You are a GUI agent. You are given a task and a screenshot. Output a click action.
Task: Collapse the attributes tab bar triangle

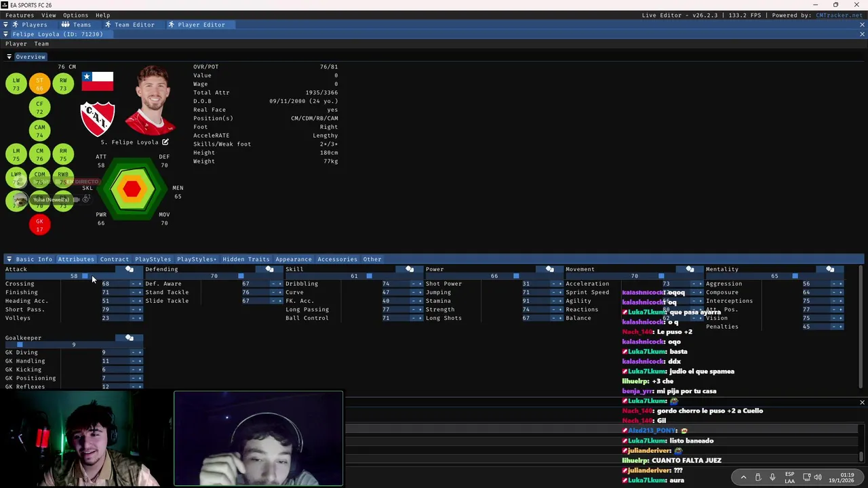tap(9, 259)
